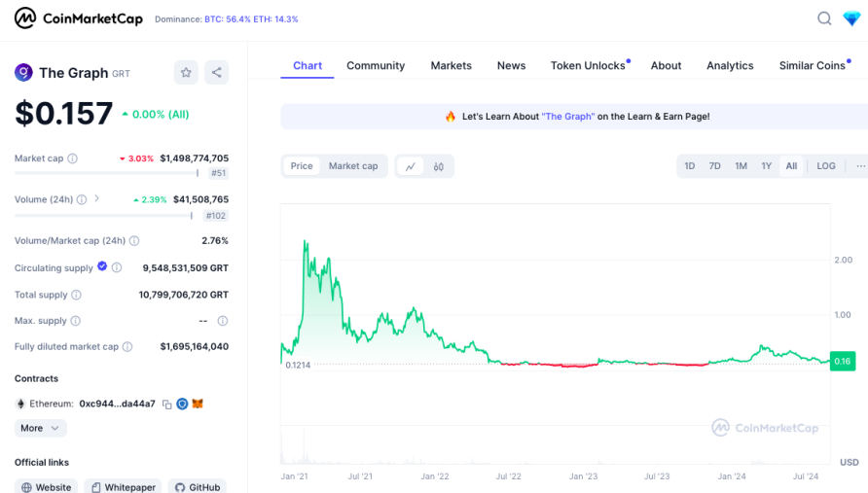
Task: Select 1D time range
Action: tap(689, 166)
